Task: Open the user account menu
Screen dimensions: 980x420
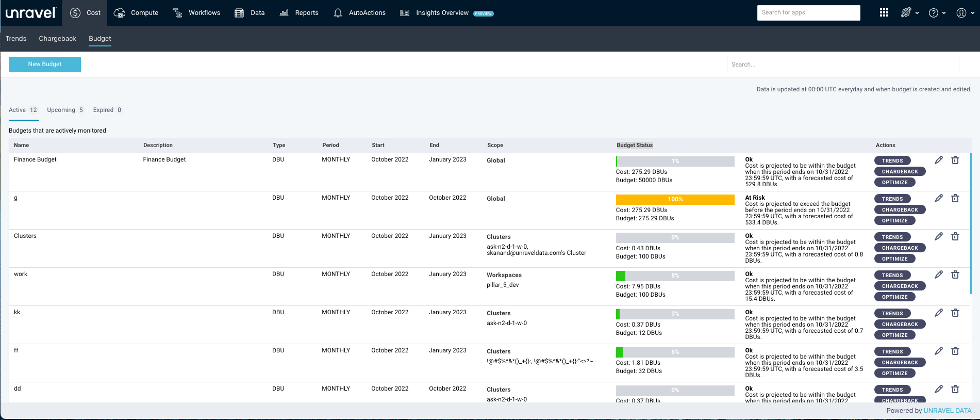Action: pyautogui.click(x=965, y=13)
